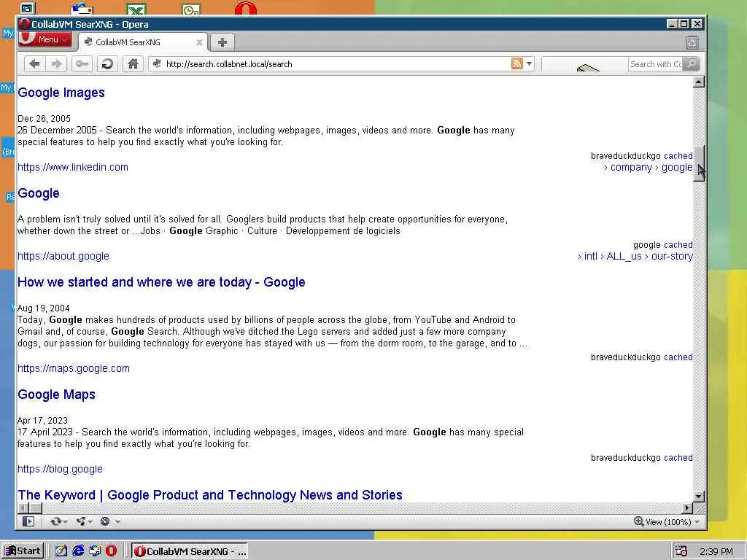The width and height of the screenshot is (747, 560).
Task: Click the vertical scrollbar thumb
Action: tap(698, 164)
